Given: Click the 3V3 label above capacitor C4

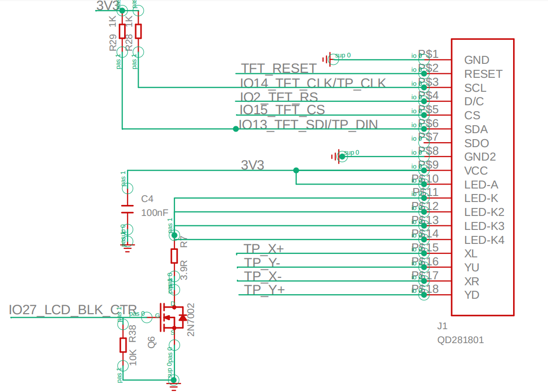Looking at the screenshot, I should point(252,165).
